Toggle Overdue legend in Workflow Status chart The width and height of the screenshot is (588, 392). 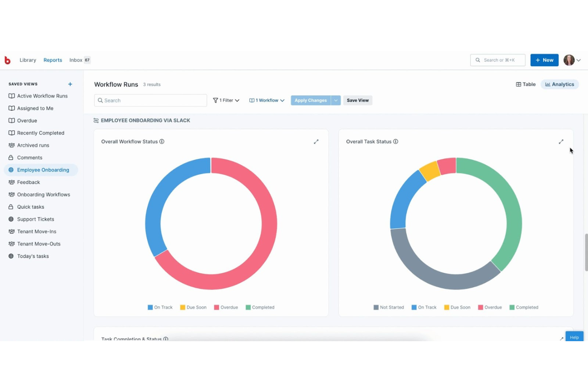pyautogui.click(x=226, y=307)
